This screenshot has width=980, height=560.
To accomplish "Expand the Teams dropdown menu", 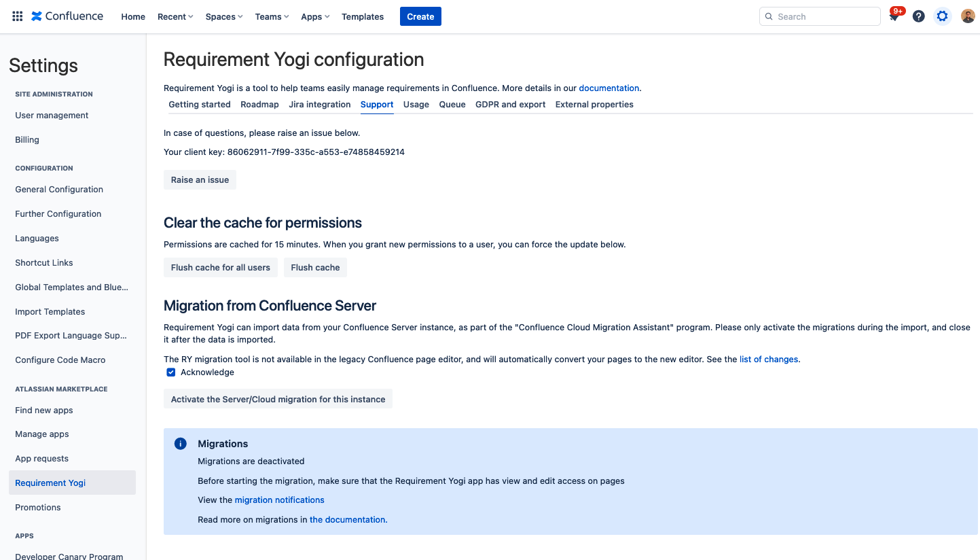I will pos(272,16).
